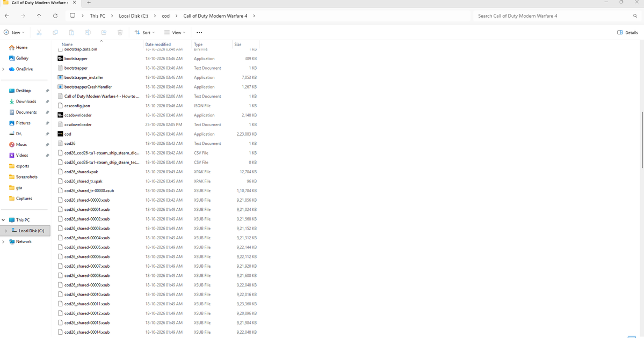This screenshot has height=338, width=644.
Task: Expand the Network tree node
Action: tap(3, 241)
